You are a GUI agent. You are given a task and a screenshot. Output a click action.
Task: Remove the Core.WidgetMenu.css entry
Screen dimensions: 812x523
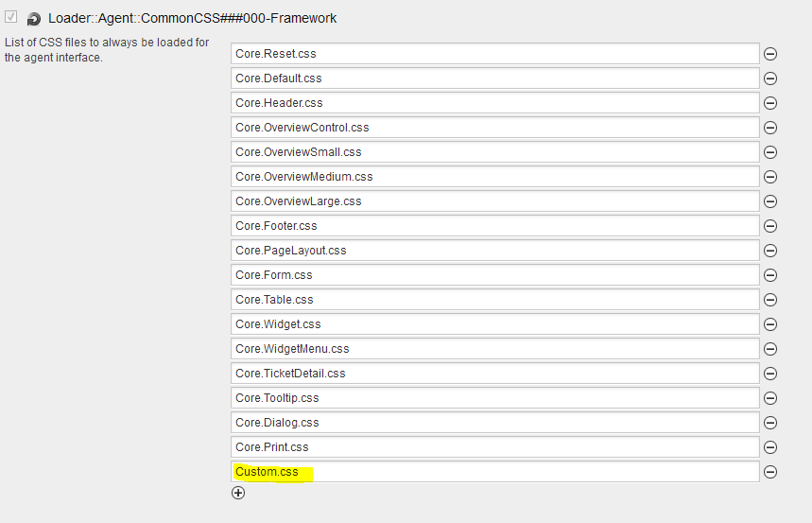tap(770, 349)
